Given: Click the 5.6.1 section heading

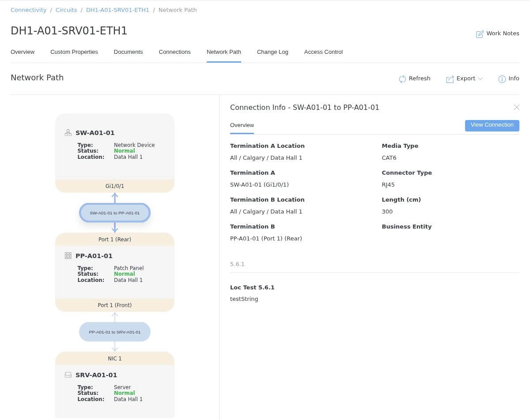Looking at the screenshot, I should click(237, 264).
